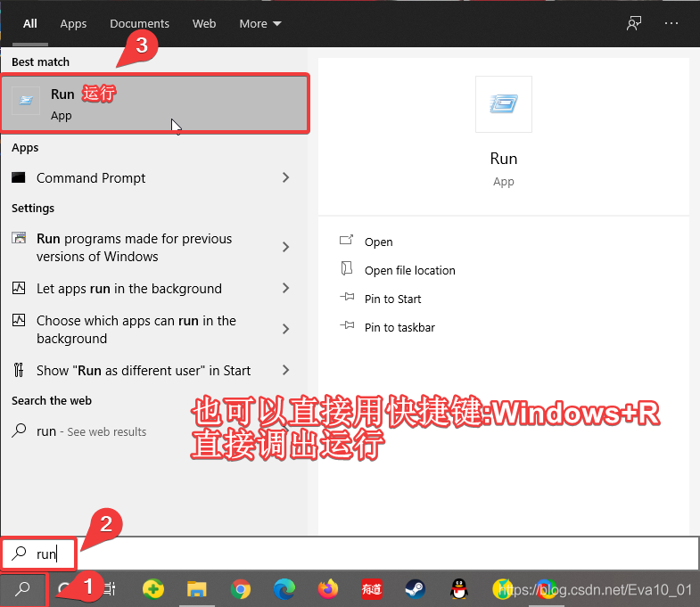Click Open in the preview pane

pos(379,242)
